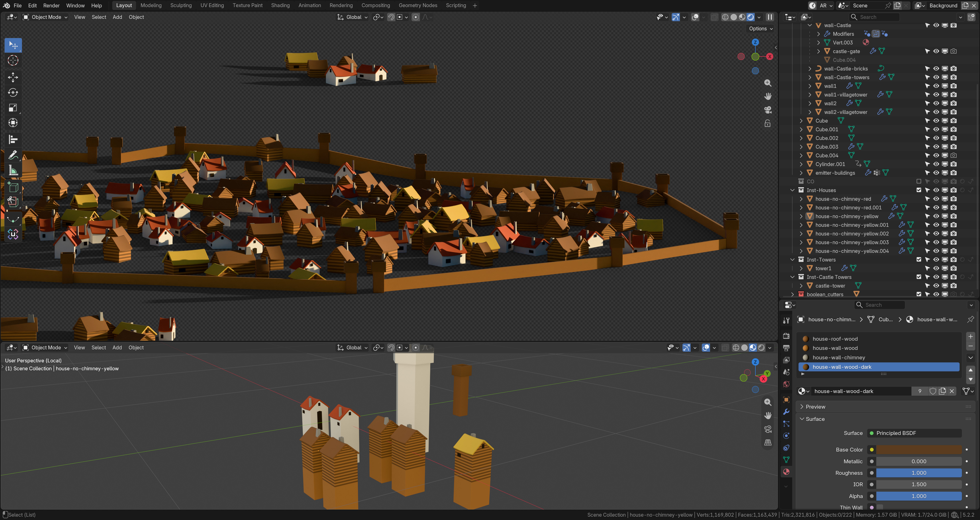Click the Select Box tool
Screen dimensions: 980x520
[13, 45]
